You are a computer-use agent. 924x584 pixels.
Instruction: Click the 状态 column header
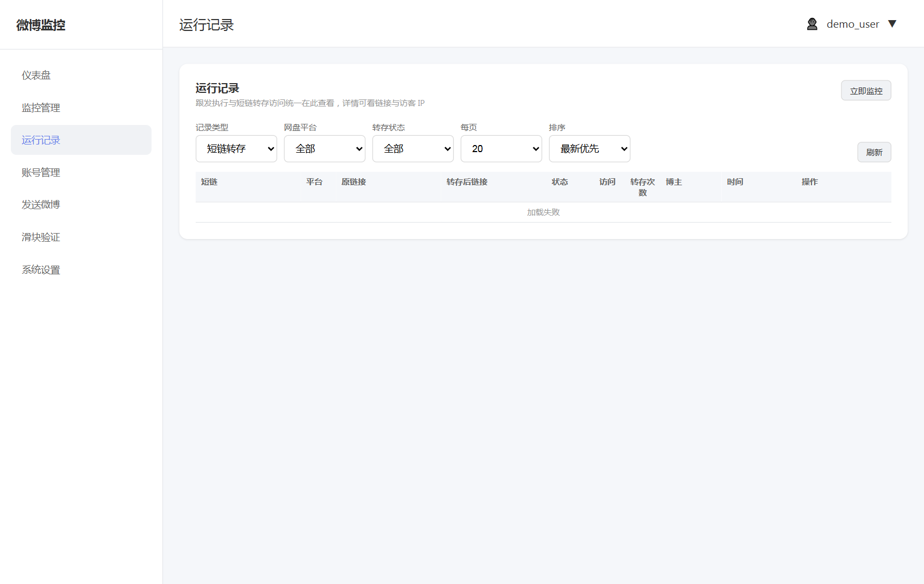(560, 182)
